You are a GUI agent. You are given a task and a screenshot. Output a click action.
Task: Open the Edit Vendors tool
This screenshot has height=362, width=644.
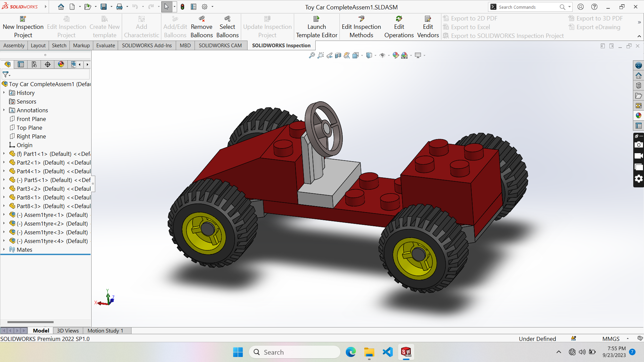[428, 27]
